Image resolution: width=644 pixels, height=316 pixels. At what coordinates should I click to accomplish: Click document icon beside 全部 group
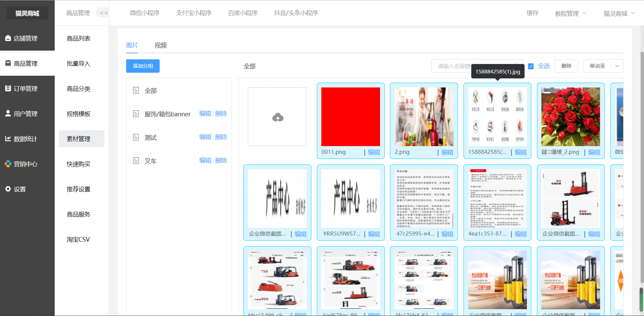[x=136, y=90]
